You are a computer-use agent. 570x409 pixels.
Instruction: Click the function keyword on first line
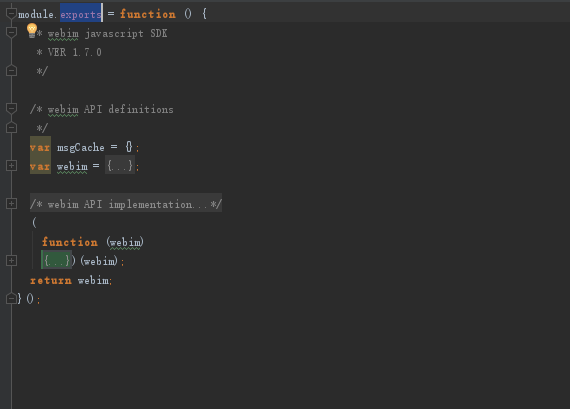click(148, 14)
